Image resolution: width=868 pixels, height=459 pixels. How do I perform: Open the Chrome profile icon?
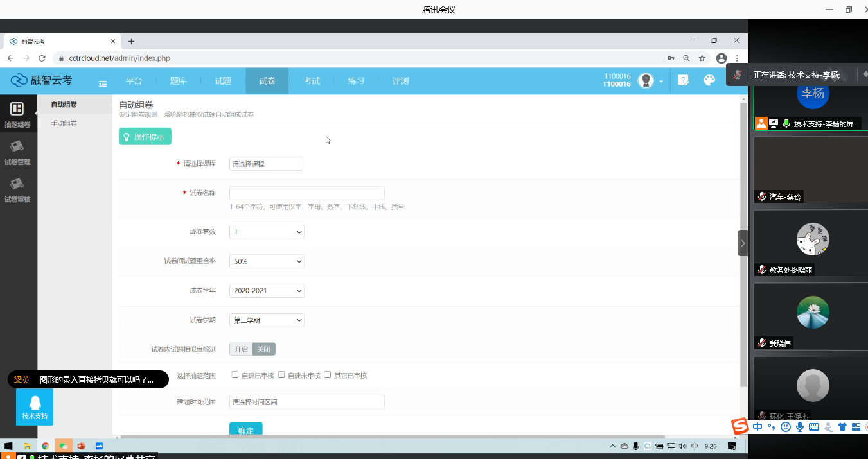722,58
